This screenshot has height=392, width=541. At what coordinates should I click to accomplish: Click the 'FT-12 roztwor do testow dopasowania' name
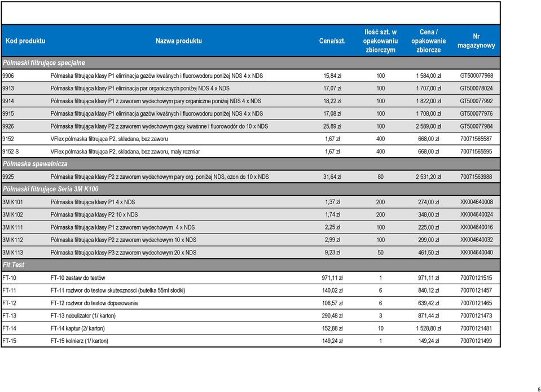[94, 303]
